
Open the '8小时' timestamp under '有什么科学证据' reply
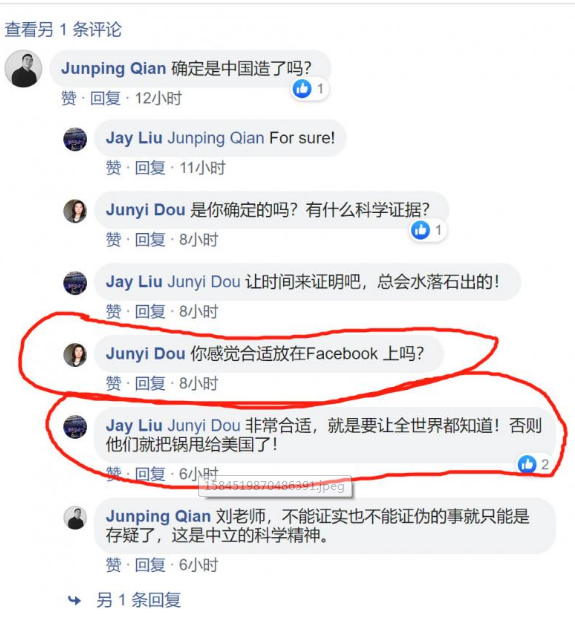click(x=199, y=240)
